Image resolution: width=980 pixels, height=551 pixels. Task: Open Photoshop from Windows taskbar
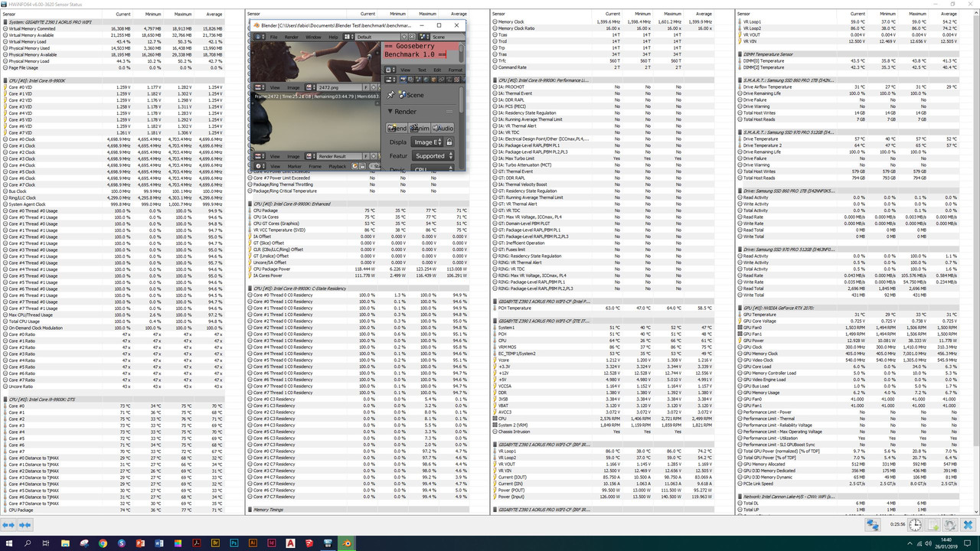[234, 543]
